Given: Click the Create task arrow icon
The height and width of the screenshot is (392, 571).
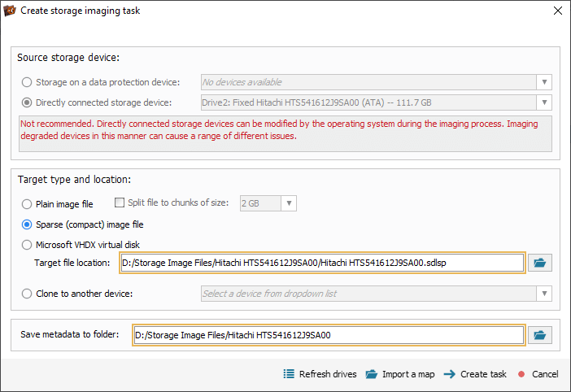Looking at the screenshot, I should 450,374.
